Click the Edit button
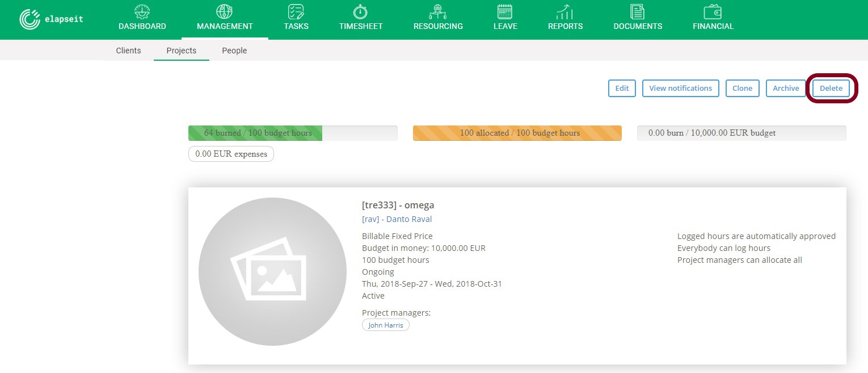 (622, 88)
